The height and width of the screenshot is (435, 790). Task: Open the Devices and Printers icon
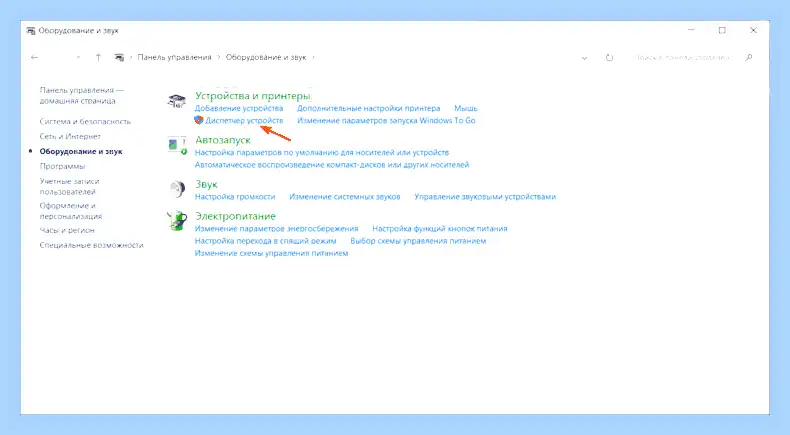click(176, 101)
